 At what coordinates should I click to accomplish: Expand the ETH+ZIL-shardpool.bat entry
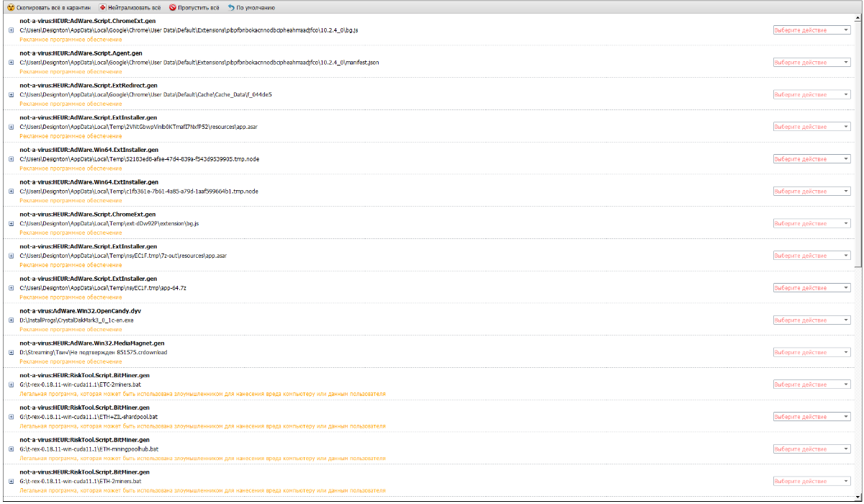coord(11,417)
